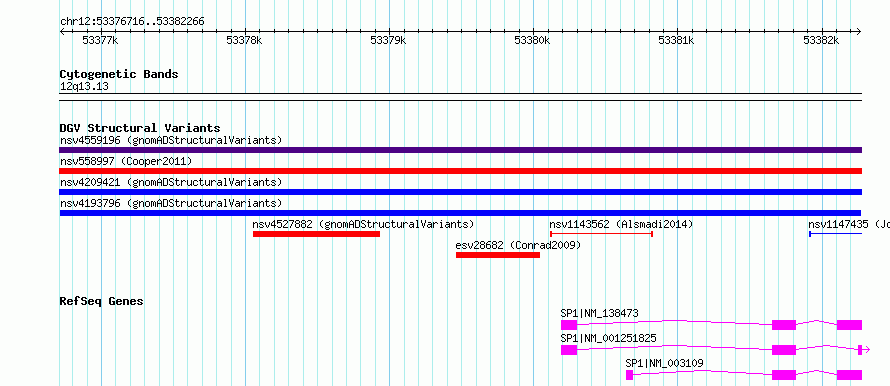The image size is (890, 386).
Task: Click the nsv1143562 Alsmadi2014 variant line
Action: pyautogui.click(x=602, y=234)
